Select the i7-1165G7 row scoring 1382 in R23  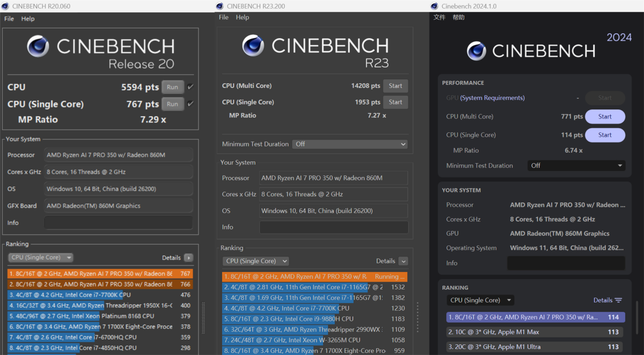[x=315, y=298]
